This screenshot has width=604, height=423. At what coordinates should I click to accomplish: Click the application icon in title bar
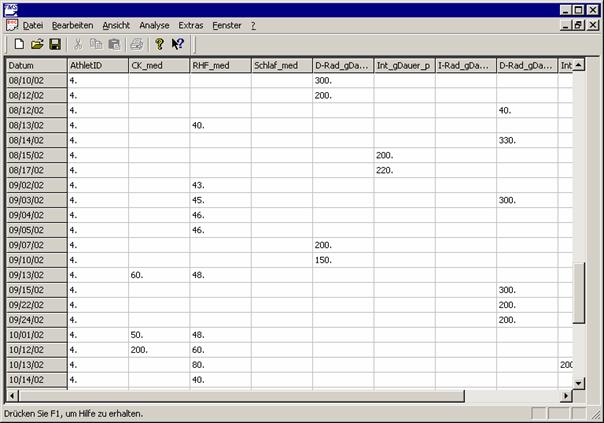pos(11,10)
